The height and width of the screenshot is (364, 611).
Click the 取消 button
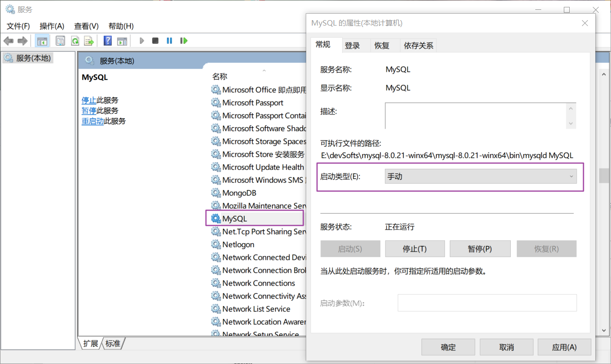(506, 347)
